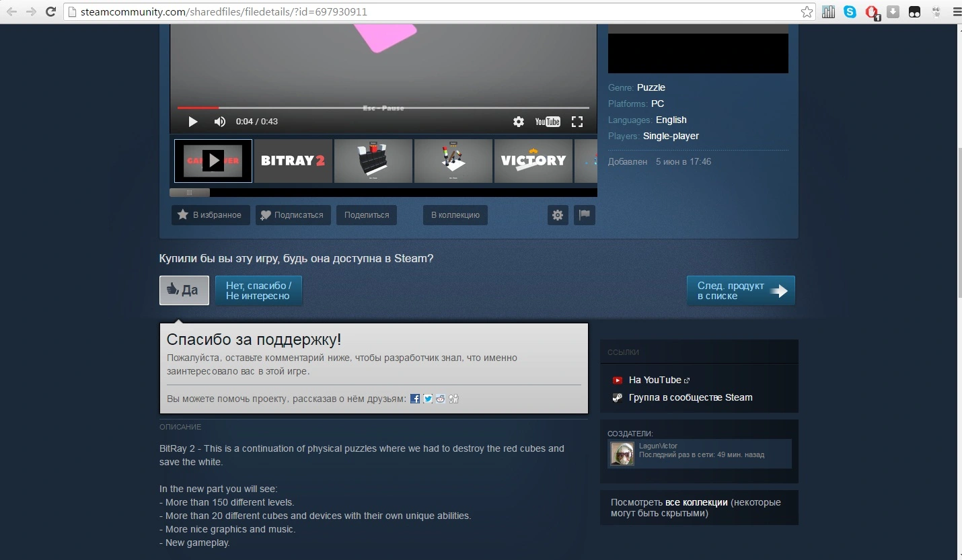
Task: Open video on YouTube via player logo
Action: (548, 122)
